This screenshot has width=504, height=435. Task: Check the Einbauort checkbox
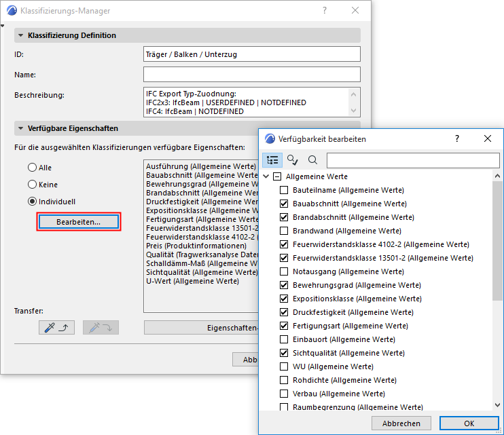point(284,339)
